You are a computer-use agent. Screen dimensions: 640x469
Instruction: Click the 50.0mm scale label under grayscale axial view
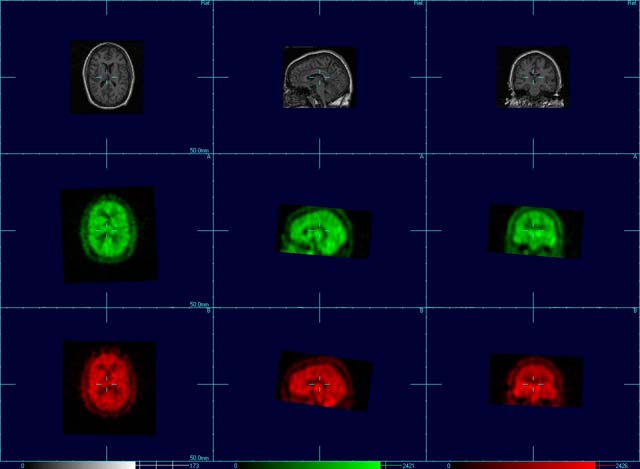(199, 151)
